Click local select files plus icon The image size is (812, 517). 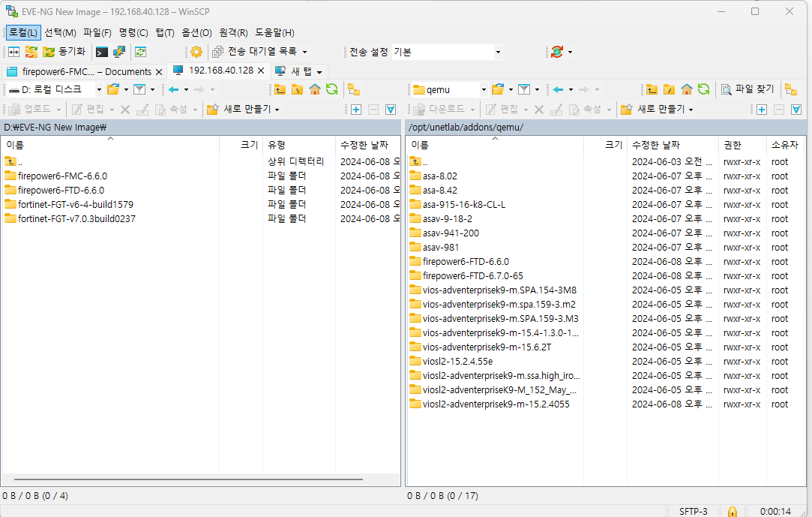point(356,110)
